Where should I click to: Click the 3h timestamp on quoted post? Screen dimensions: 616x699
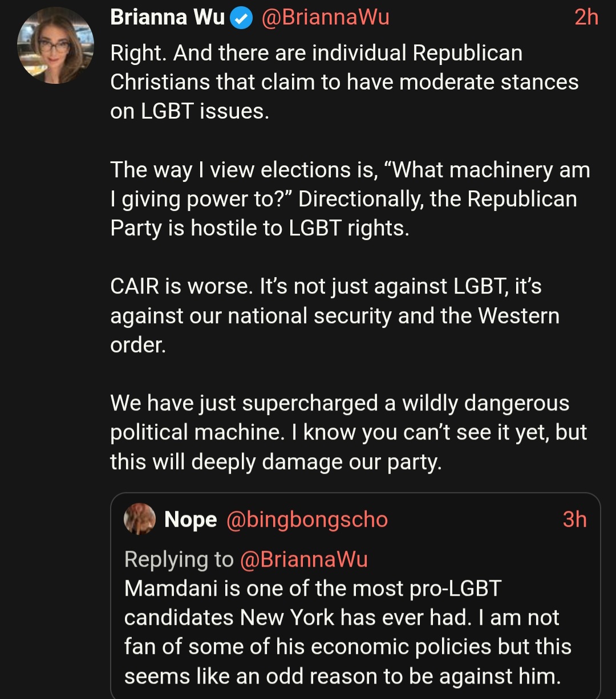574,519
